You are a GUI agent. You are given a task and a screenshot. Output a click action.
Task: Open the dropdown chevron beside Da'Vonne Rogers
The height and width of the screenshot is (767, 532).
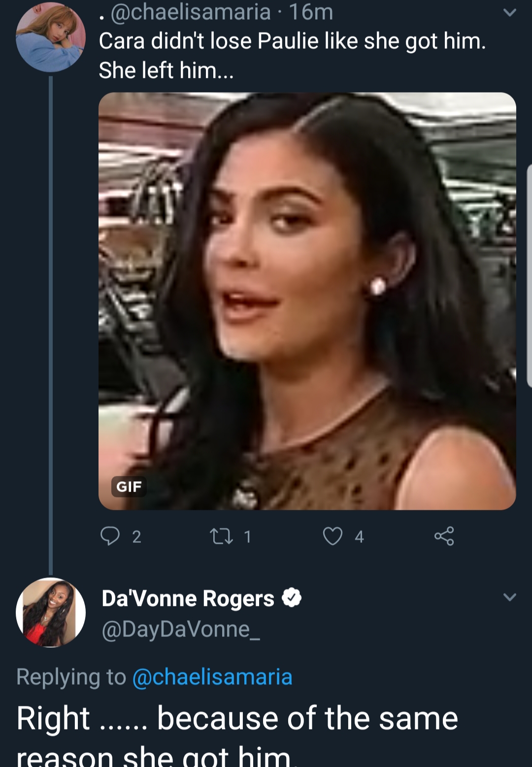[x=510, y=597]
